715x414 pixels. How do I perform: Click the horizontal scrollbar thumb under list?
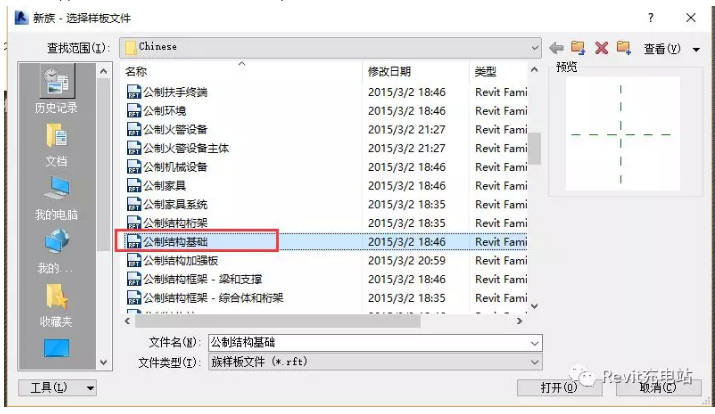277,321
